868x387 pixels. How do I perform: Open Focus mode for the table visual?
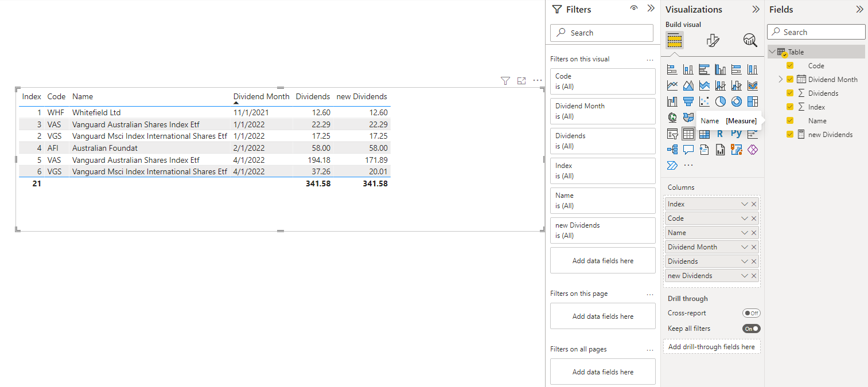pos(521,81)
